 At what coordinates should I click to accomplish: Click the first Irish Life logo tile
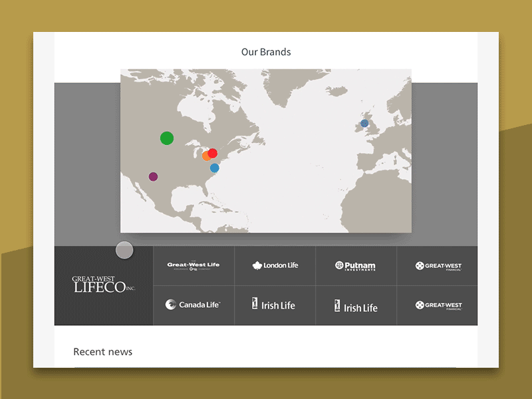(274, 305)
